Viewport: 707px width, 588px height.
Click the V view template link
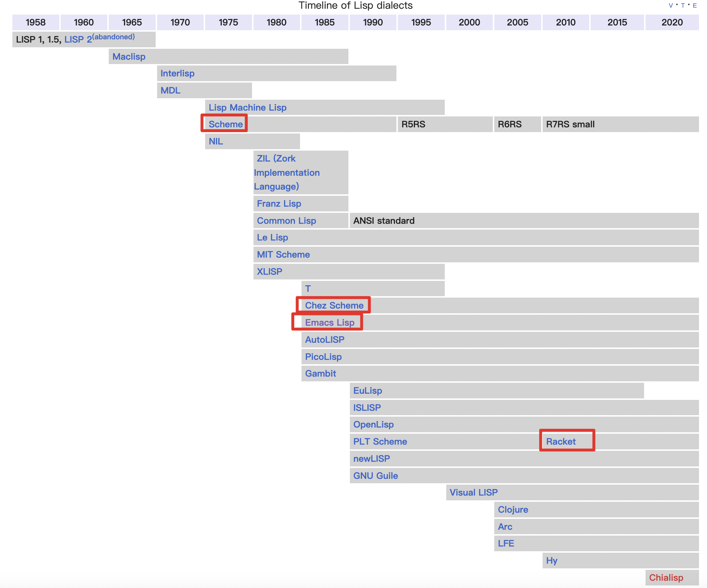(671, 5)
